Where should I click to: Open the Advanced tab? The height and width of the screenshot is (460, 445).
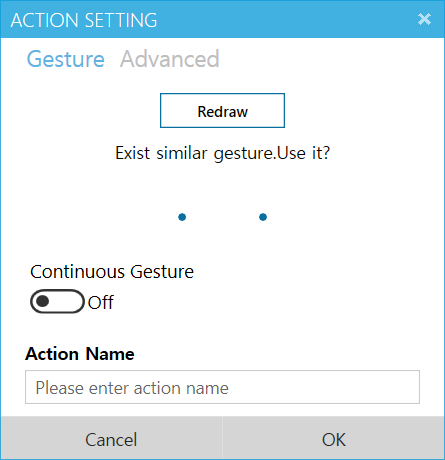tap(170, 59)
